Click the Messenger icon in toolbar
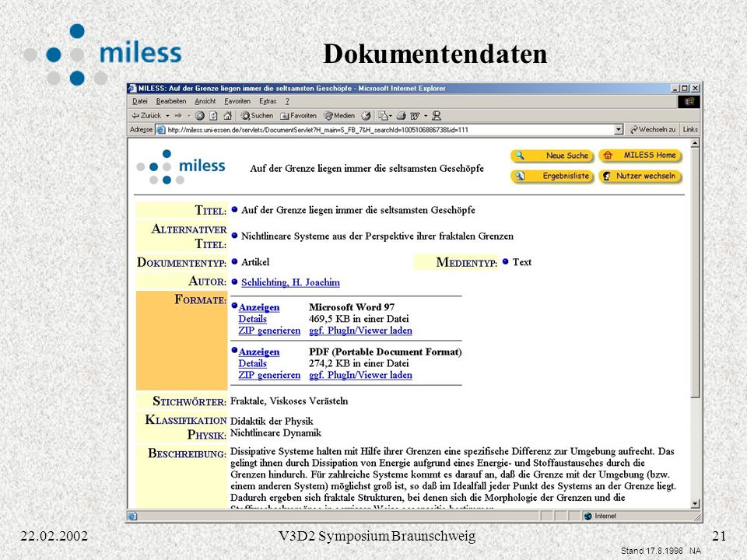 [437, 115]
